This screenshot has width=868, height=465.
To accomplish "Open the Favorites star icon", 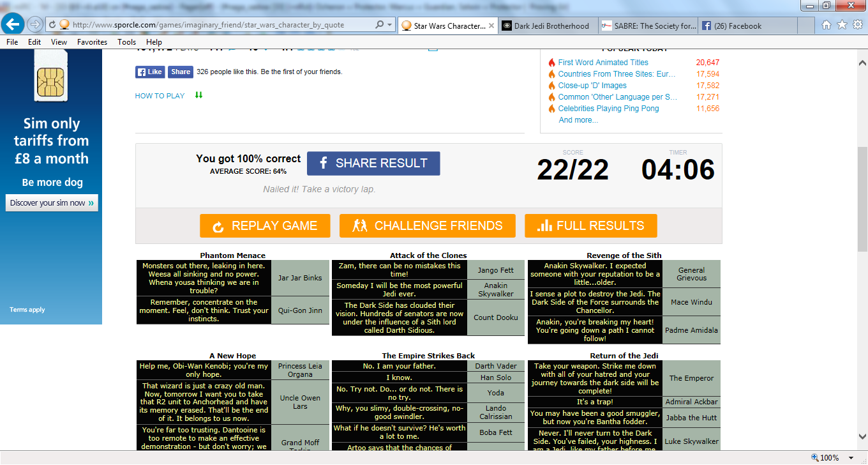I will tap(842, 25).
